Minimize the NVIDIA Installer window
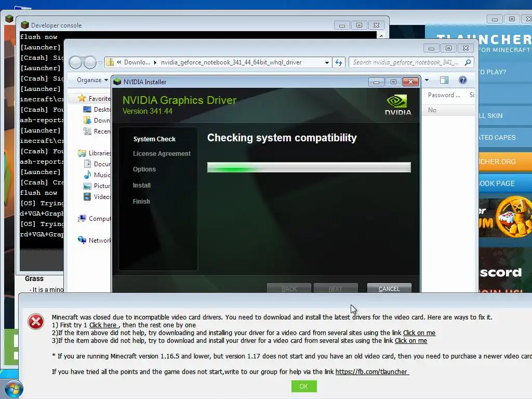This screenshot has height=399, width=532. pyautogui.click(x=376, y=82)
